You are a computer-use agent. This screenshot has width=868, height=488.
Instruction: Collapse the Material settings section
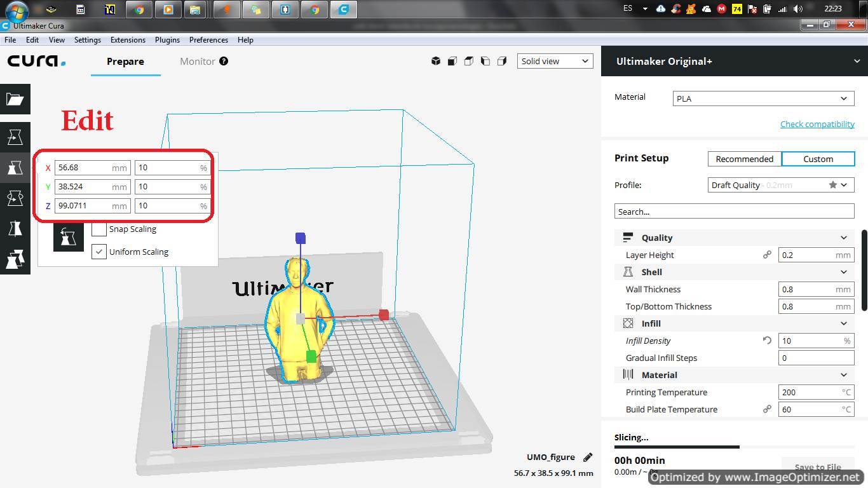pos(844,375)
